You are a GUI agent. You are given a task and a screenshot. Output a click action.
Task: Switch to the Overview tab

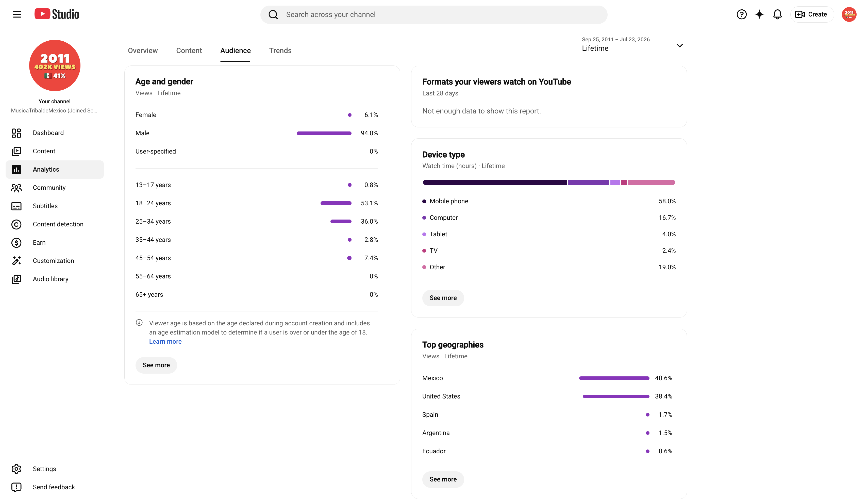tap(143, 51)
